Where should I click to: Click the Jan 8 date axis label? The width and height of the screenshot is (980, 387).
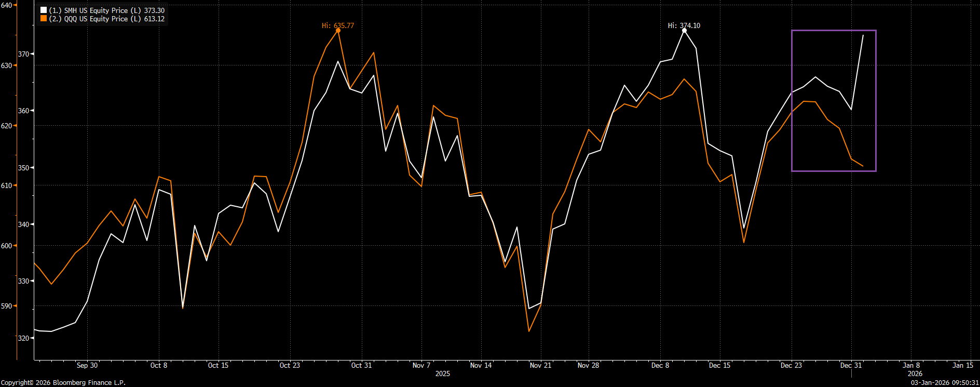[911, 365]
